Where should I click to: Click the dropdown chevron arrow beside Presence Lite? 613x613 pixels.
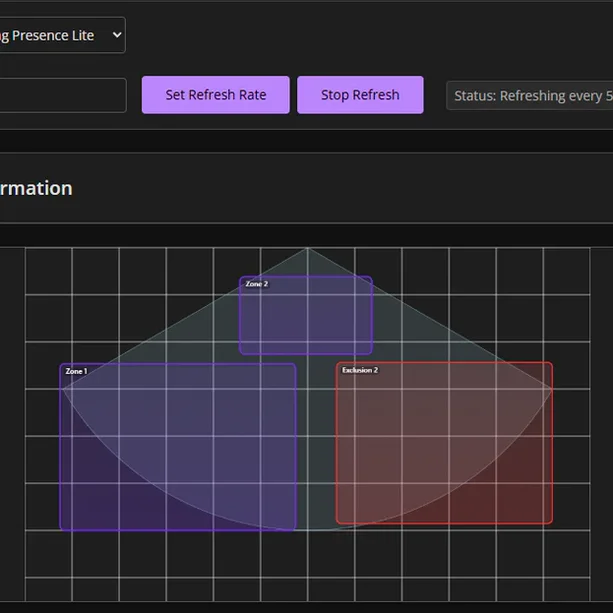tap(116, 35)
